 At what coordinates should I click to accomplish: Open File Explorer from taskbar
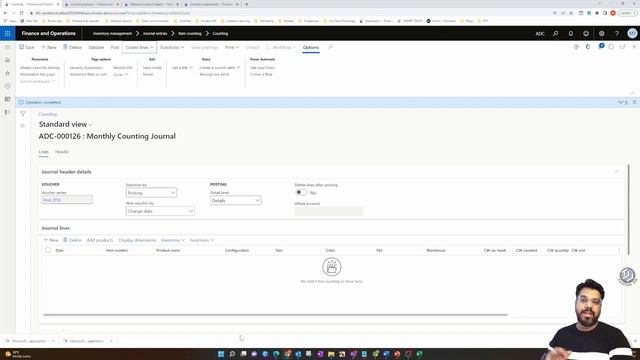click(x=331, y=354)
